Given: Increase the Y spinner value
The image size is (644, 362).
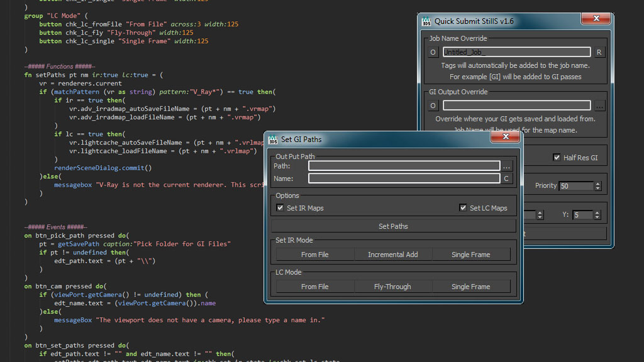Looking at the screenshot, I should pos(597,212).
